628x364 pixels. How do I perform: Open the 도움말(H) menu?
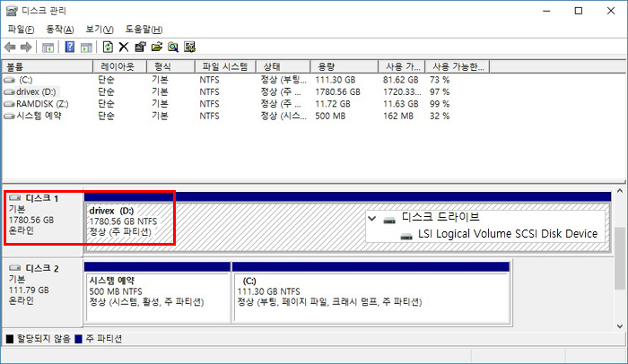point(144,30)
